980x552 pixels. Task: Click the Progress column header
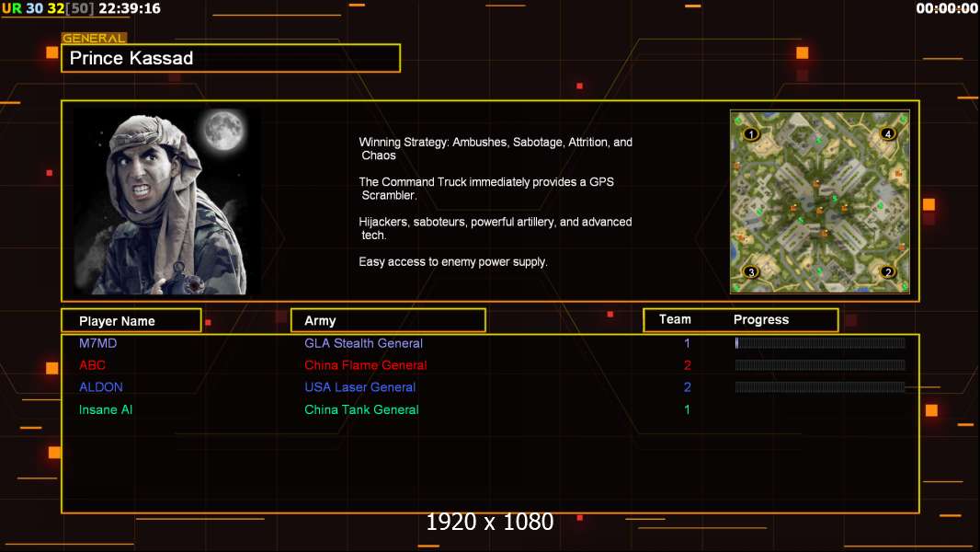click(x=760, y=319)
